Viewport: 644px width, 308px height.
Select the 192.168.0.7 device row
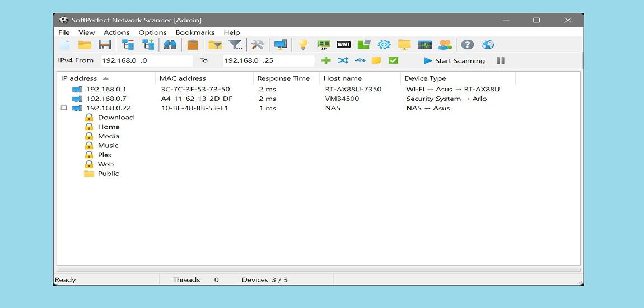[x=318, y=99]
